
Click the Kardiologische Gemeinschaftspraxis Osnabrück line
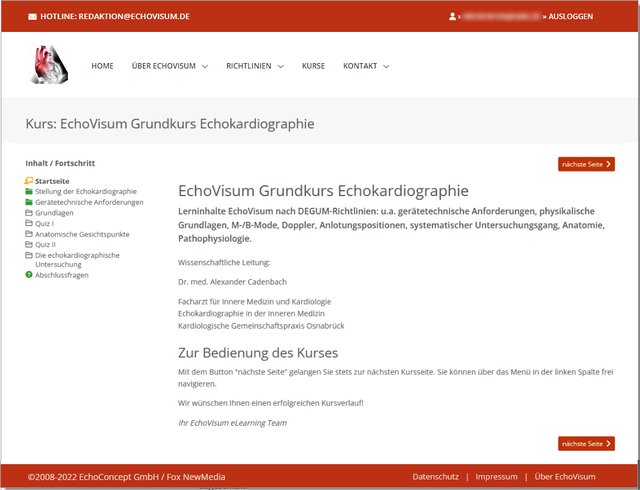click(261, 325)
